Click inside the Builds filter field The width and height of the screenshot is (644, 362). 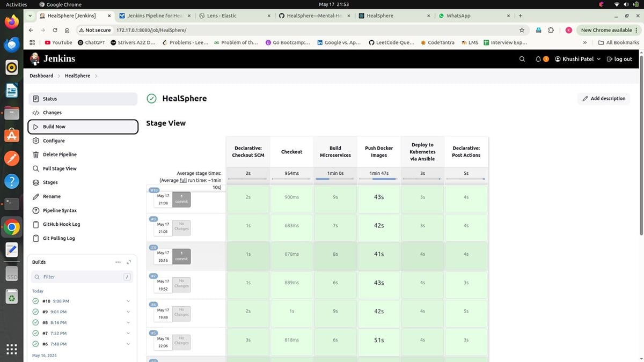(80, 277)
